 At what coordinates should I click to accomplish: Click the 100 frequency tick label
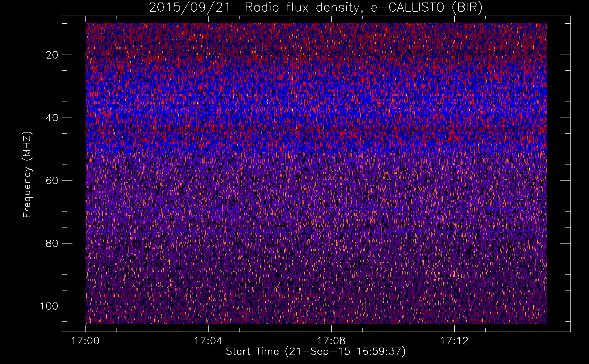pos(49,306)
